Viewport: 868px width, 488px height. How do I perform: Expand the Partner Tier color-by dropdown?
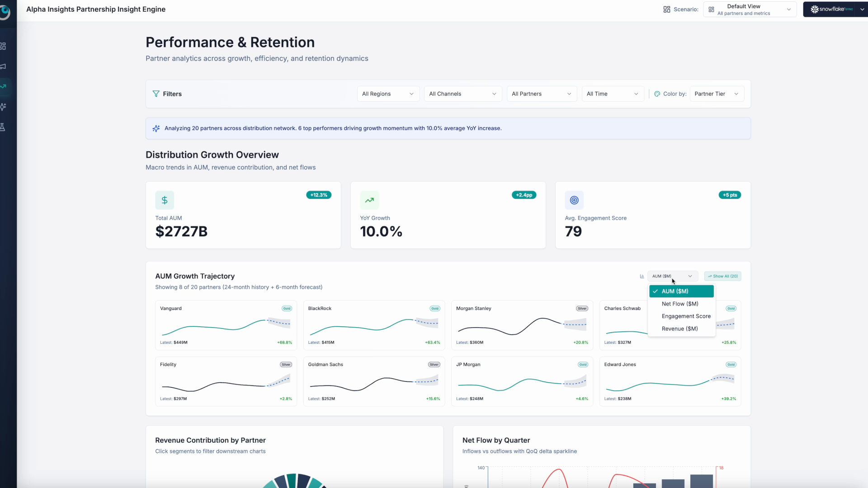717,94
